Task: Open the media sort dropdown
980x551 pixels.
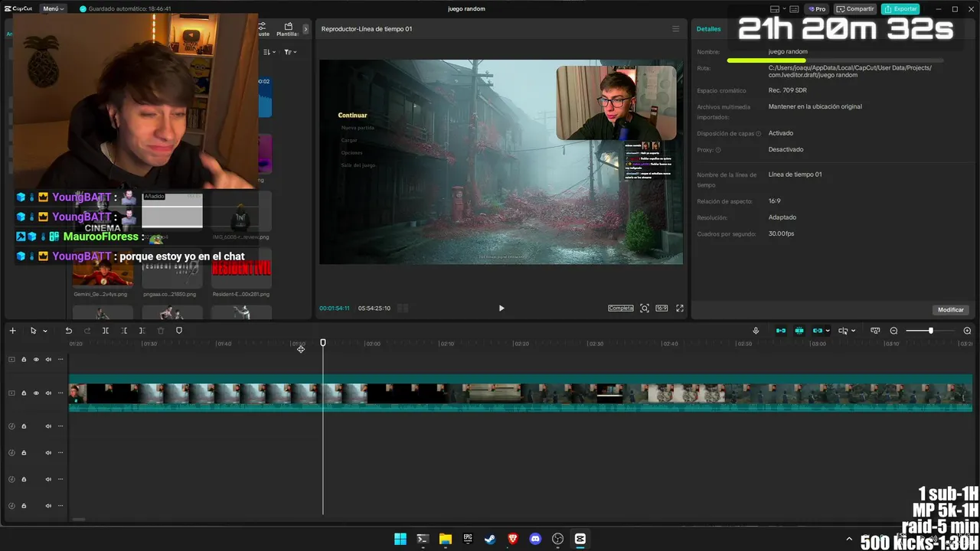Action: pos(269,52)
